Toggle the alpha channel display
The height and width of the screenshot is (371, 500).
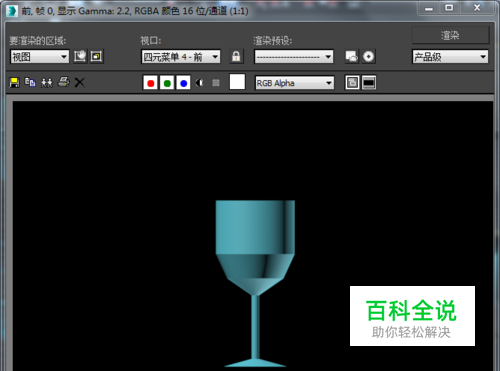[200, 83]
